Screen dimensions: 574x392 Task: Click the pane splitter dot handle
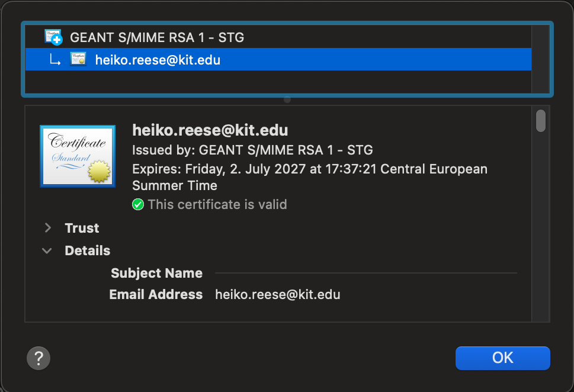pos(287,99)
